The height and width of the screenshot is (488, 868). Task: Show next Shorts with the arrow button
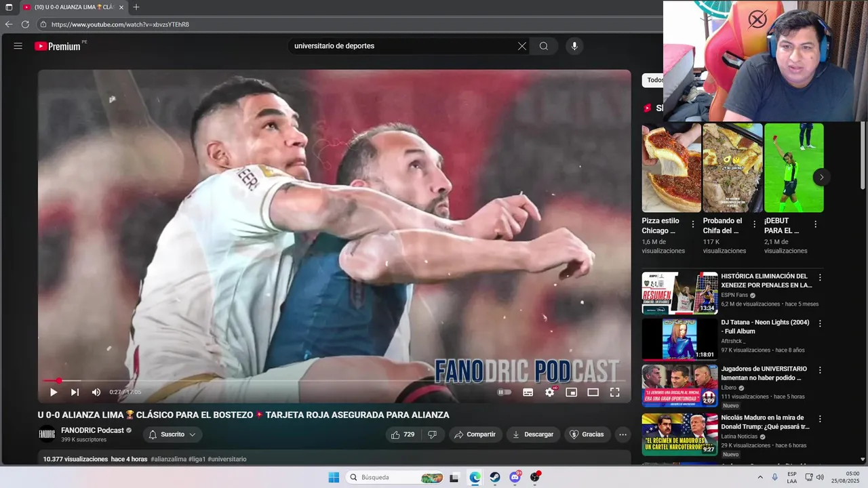pos(821,177)
